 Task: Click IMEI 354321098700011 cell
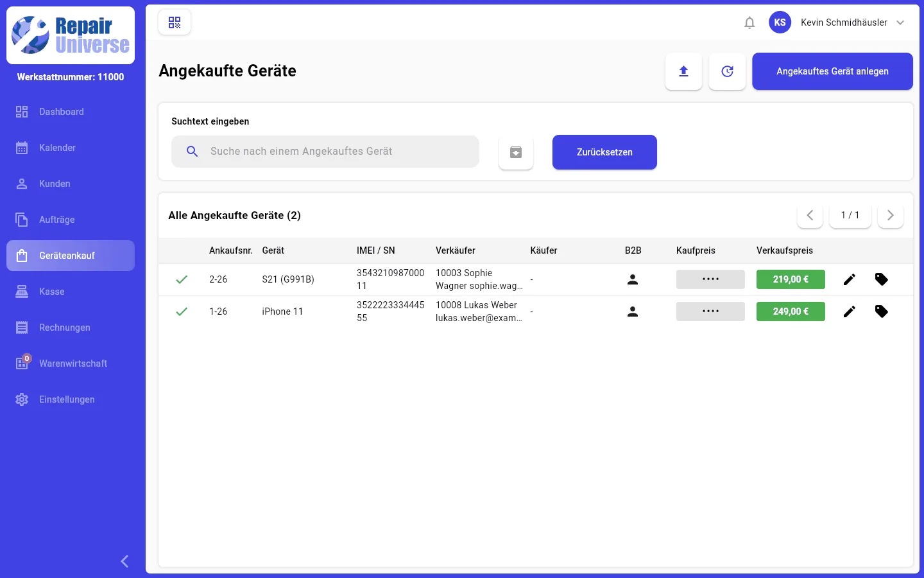tap(390, 279)
